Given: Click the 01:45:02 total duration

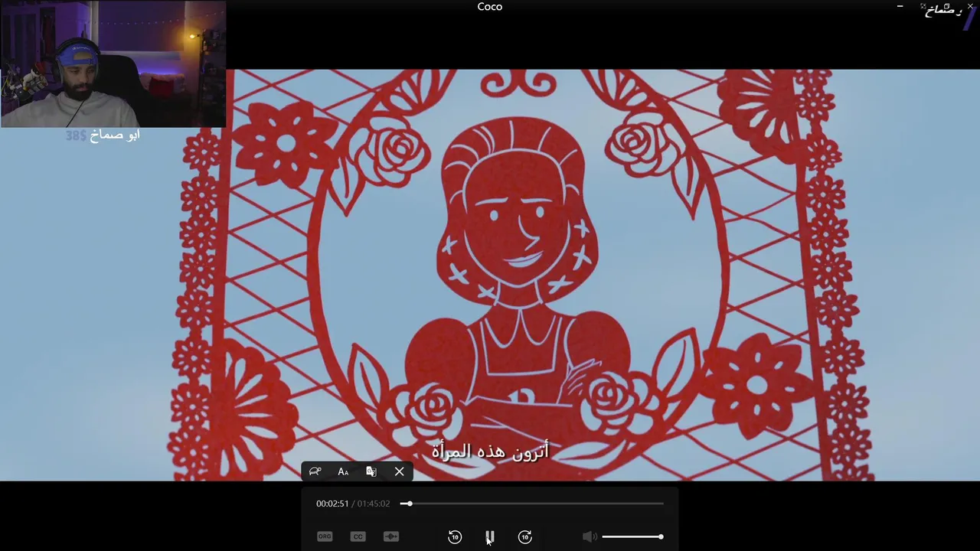Looking at the screenshot, I should point(374,504).
